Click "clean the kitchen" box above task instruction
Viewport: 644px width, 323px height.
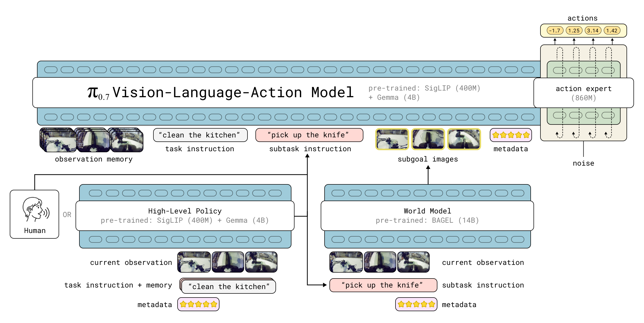click(x=200, y=135)
